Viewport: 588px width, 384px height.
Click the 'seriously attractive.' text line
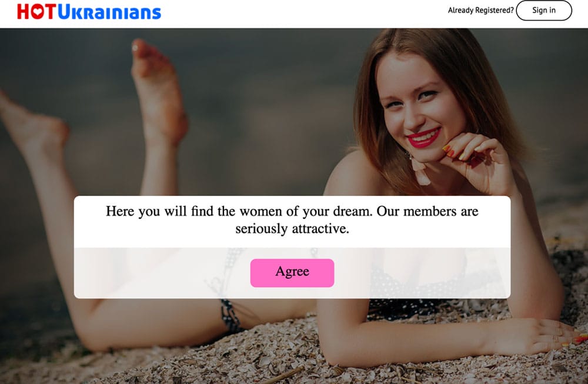tap(292, 229)
